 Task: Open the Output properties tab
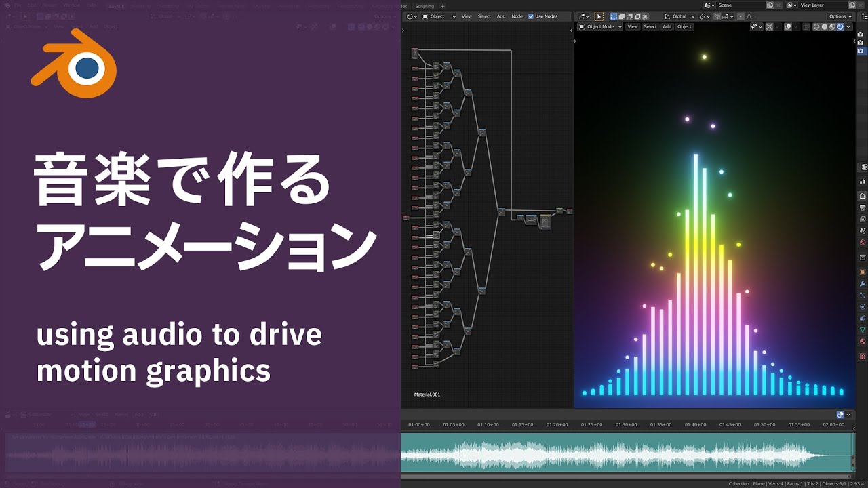coord(863,207)
